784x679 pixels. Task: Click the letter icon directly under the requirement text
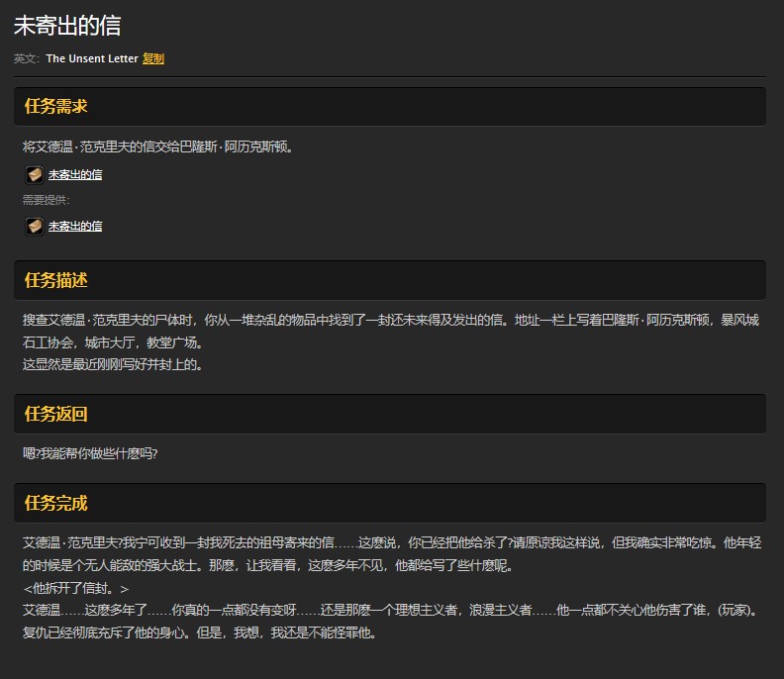35,175
